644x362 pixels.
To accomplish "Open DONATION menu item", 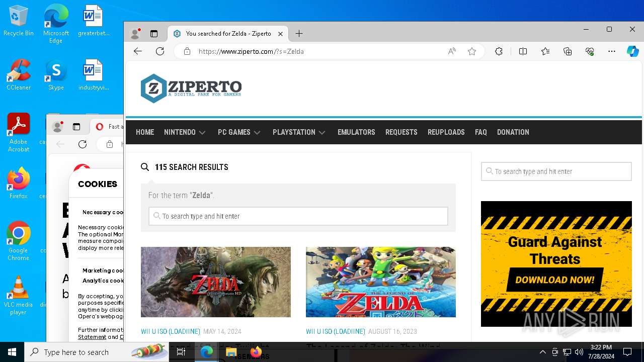I will (513, 132).
